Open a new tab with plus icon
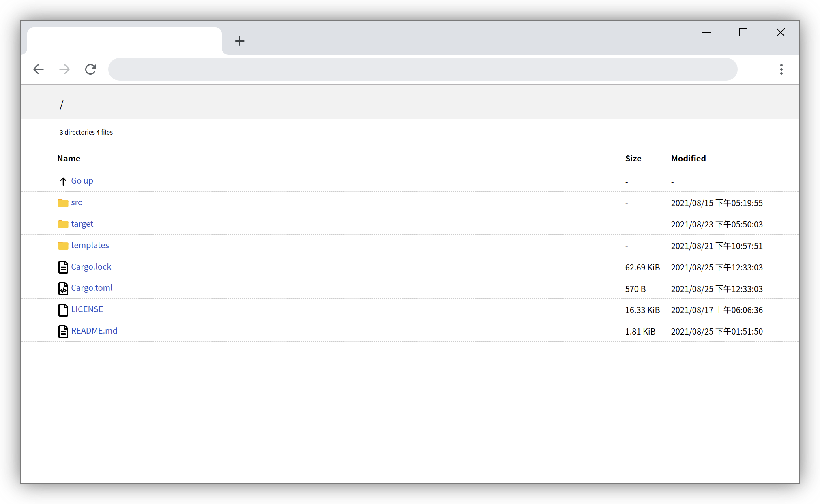The height and width of the screenshot is (504, 820). point(240,41)
